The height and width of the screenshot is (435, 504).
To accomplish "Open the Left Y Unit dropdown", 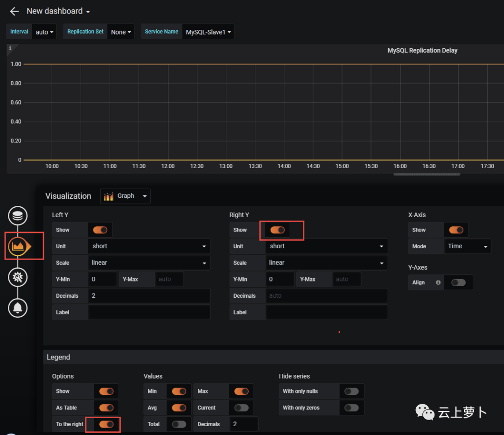I will pos(149,246).
